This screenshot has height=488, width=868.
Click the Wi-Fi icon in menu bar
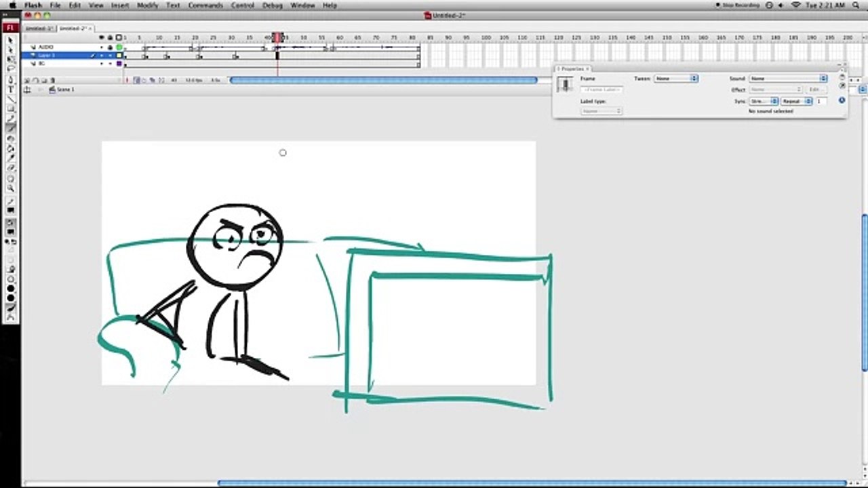point(796,5)
